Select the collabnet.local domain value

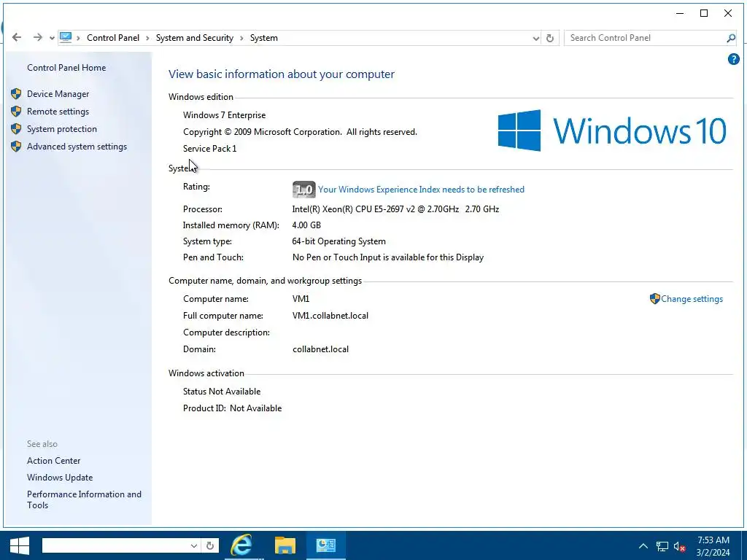pyautogui.click(x=320, y=349)
